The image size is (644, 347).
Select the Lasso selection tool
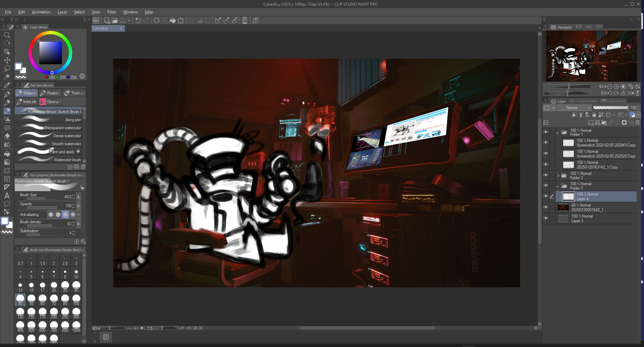7,68
